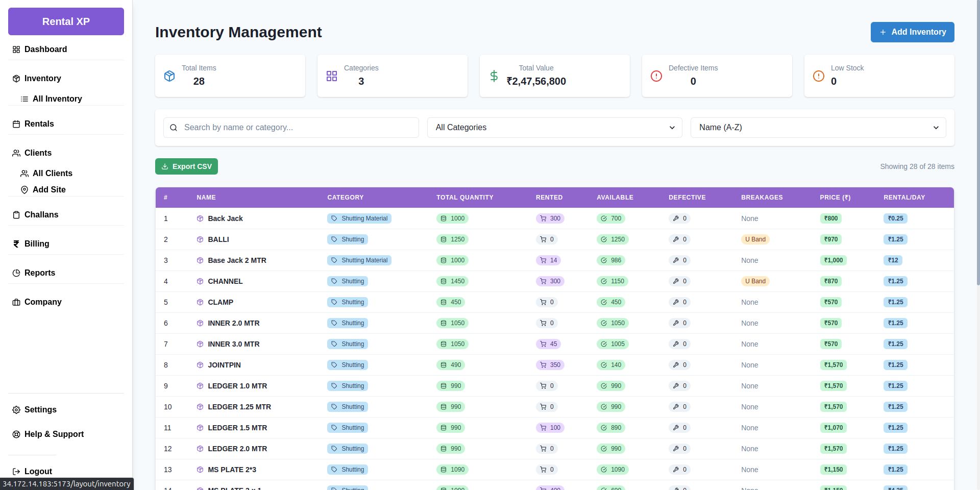The height and width of the screenshot is (490, 980).
Task: Select the JOINTPIN row name
Action: [x=224, y=365]
